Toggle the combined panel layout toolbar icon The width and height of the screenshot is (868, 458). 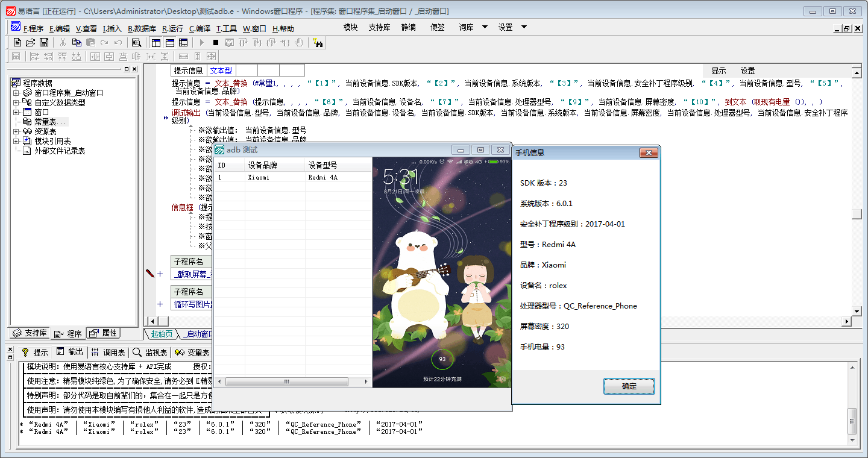coord(183,42)
